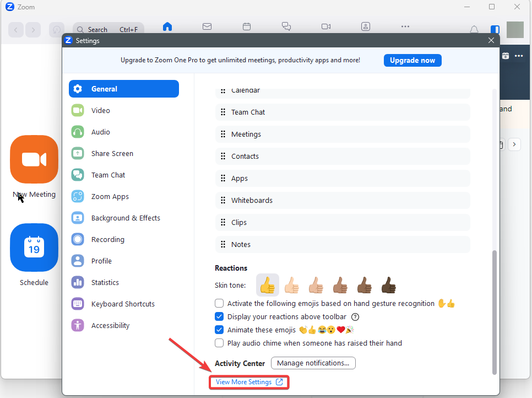Select Video settings category
This screenshot has height=398, width=532.
pyautogui.click(x=124, y=110)
